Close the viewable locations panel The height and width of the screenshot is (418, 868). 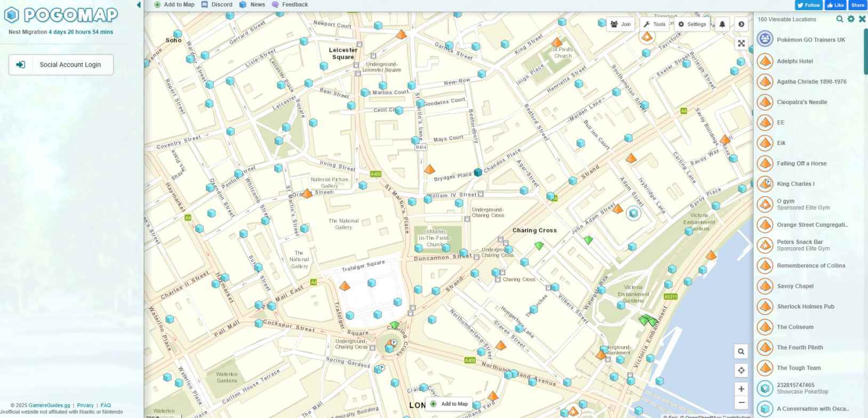pos(862,19)
